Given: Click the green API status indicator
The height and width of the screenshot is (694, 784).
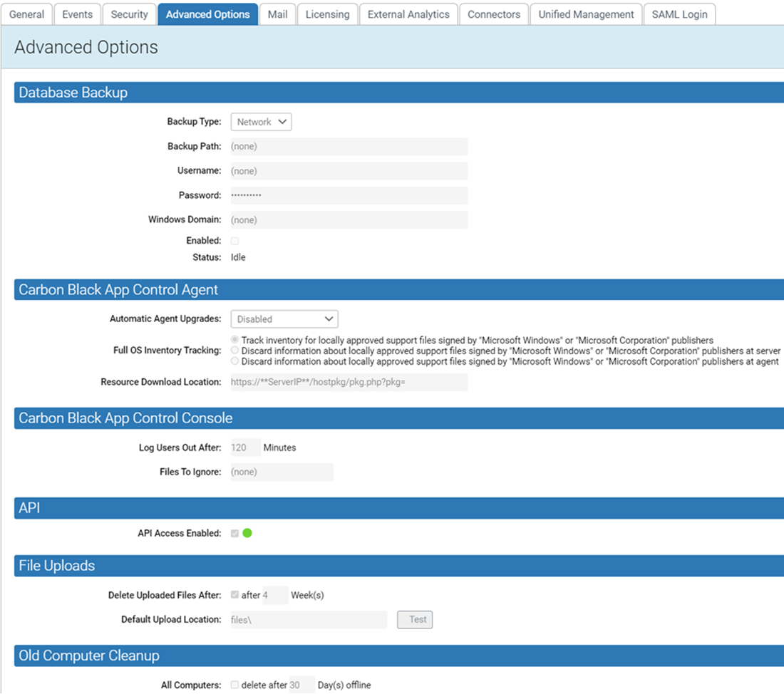Looking at the screenshot, I should click(247, 532).
